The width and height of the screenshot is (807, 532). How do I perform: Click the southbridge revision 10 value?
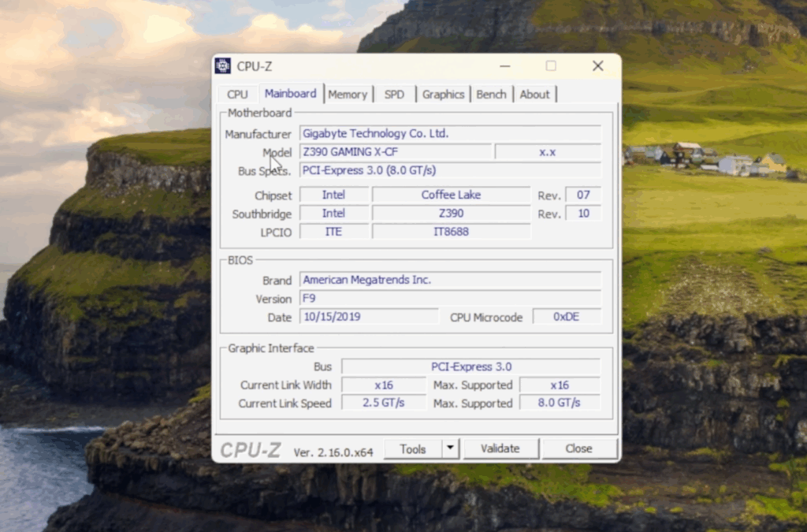click(x=583, y=214)
